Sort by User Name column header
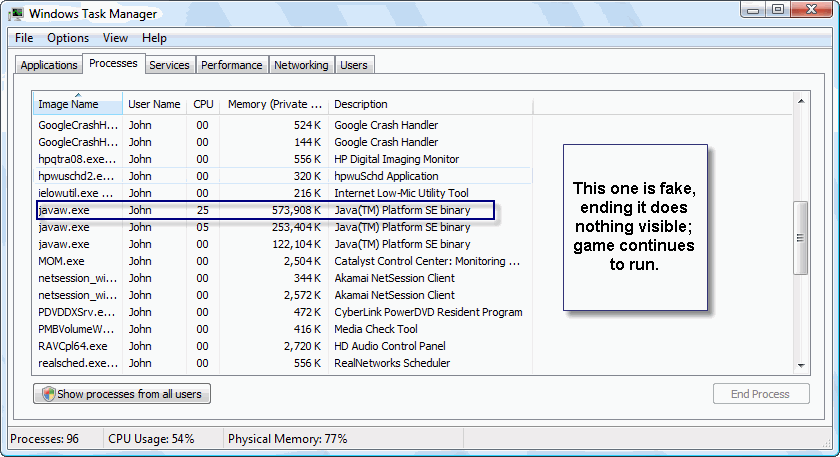 tap(154, 104)
